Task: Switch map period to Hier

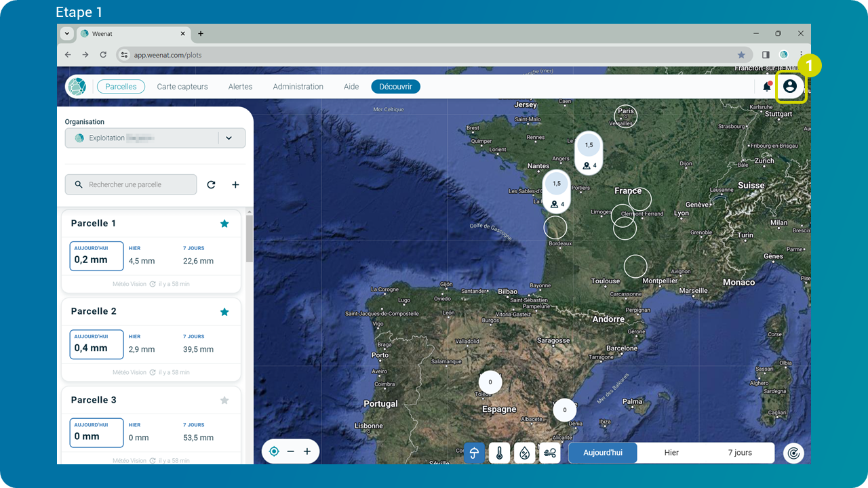Action: click(671, 453)
